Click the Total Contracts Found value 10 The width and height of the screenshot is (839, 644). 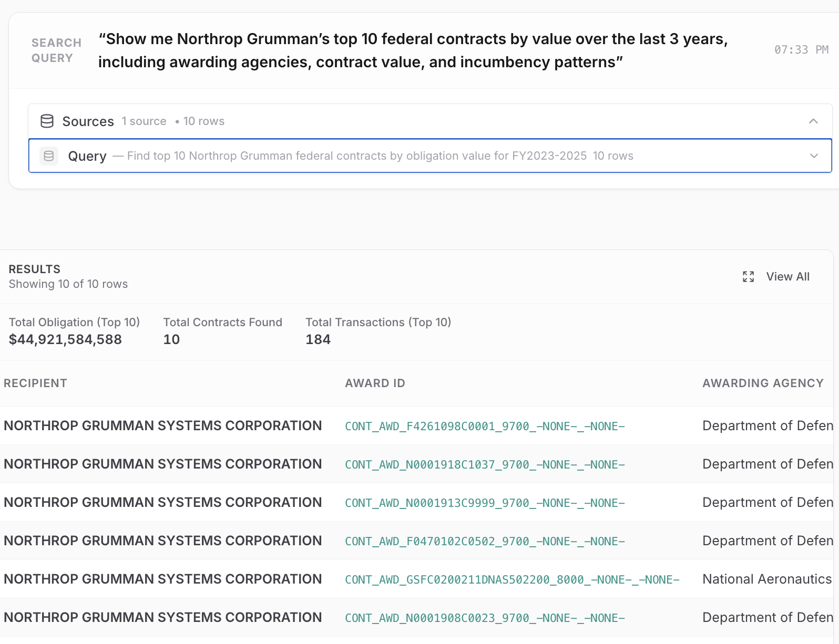(x=171, y=340)
